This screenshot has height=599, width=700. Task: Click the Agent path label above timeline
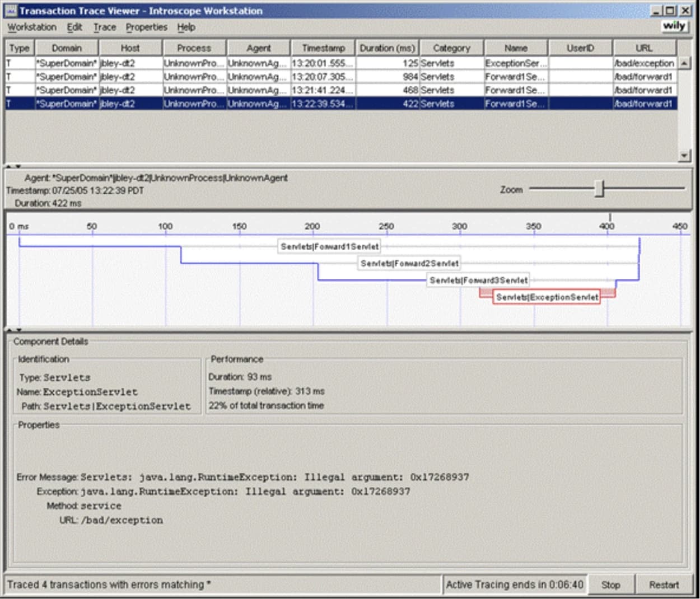pyautogui.click(x=156, y=177)
